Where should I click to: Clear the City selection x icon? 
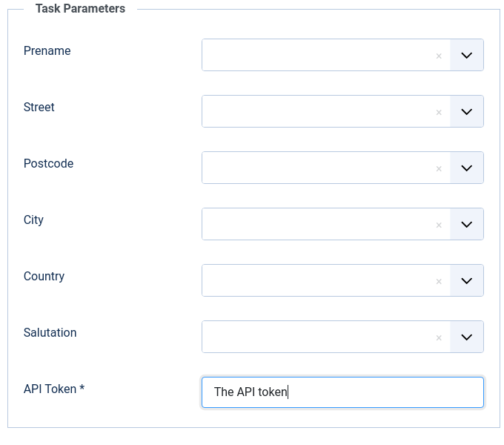pyautogui.click(x=439, y=225)
